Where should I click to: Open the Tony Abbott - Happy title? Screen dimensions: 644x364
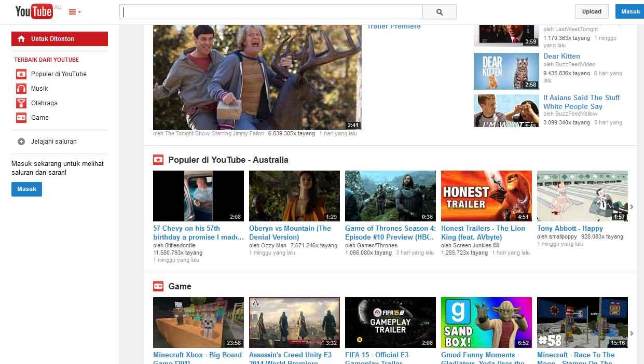[570, 228]
